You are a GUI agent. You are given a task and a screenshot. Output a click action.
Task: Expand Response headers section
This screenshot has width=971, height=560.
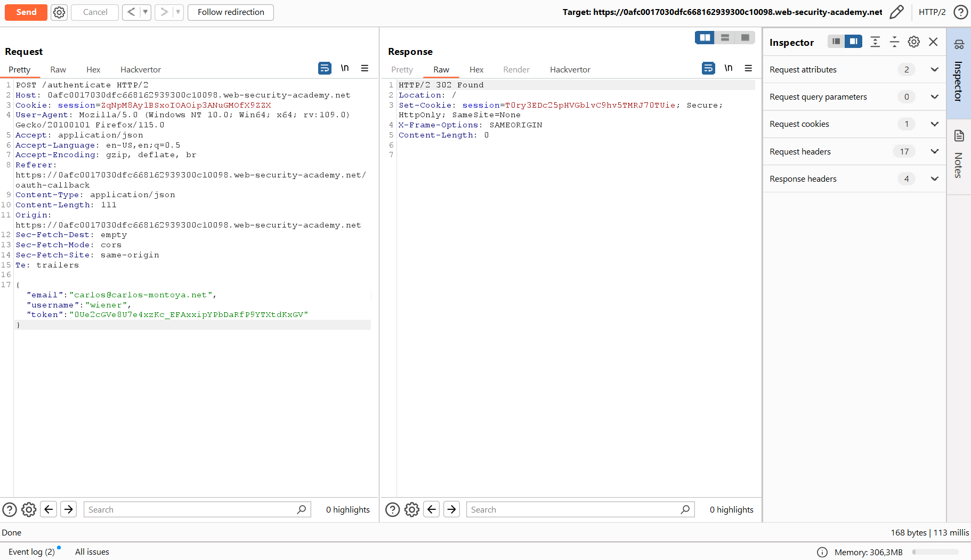coord(854,179)
